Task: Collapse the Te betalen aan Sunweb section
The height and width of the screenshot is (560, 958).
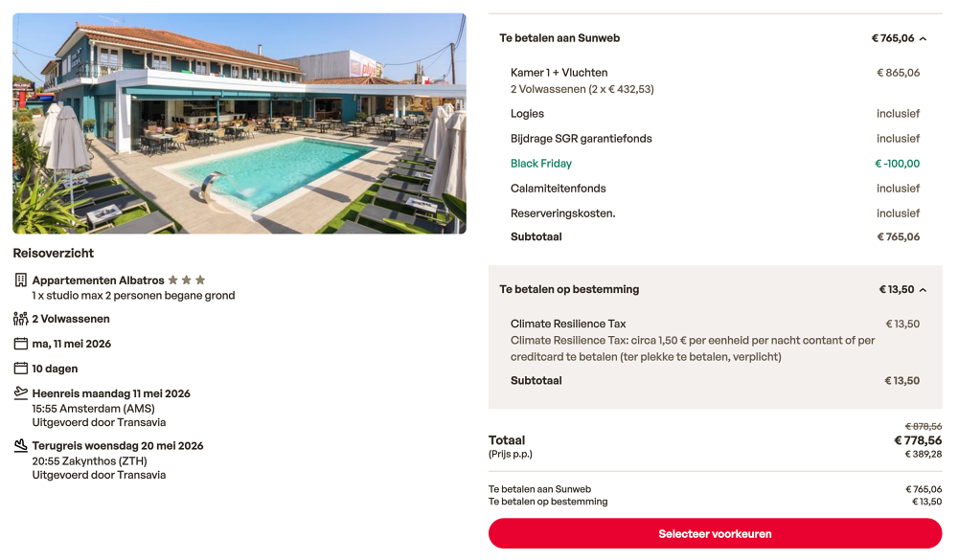Action: click(x=923, y=39)
